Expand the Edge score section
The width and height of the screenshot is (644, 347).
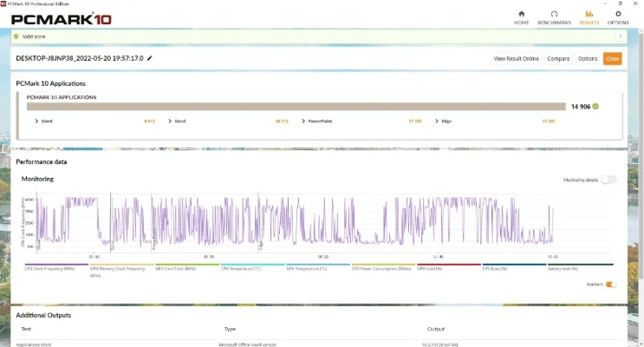[436, 121]
